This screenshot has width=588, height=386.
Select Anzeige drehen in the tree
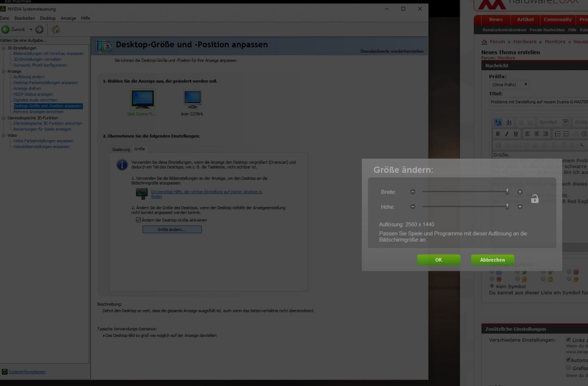tap(27, 89)
